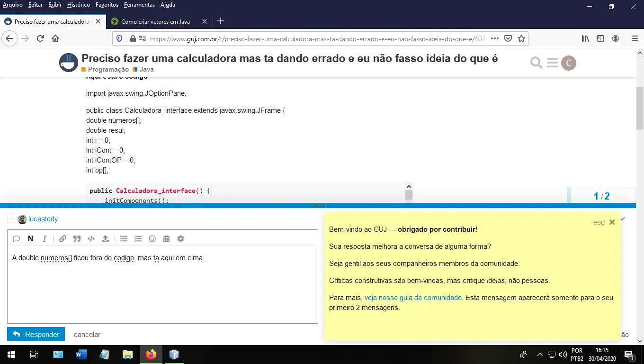
Task: Click the code block scrollbar thumb
Action: (x=409, y=195)
